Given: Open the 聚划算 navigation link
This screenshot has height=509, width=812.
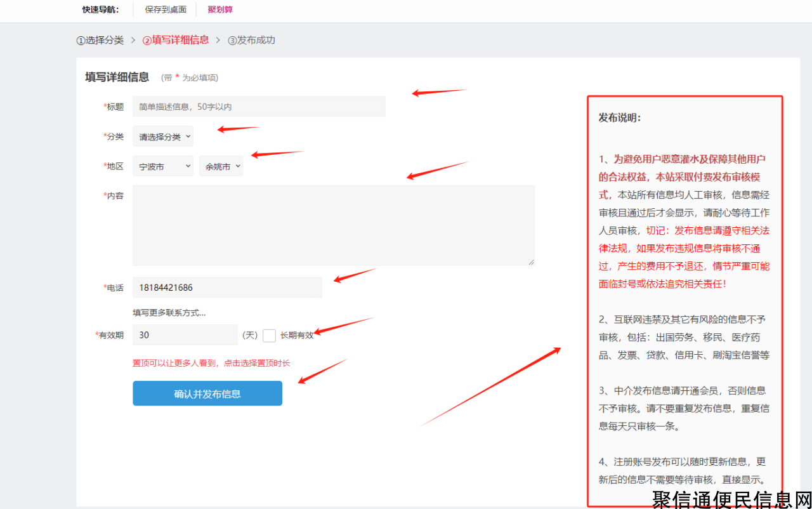Looking at the screenshot, I should [220, 10].
